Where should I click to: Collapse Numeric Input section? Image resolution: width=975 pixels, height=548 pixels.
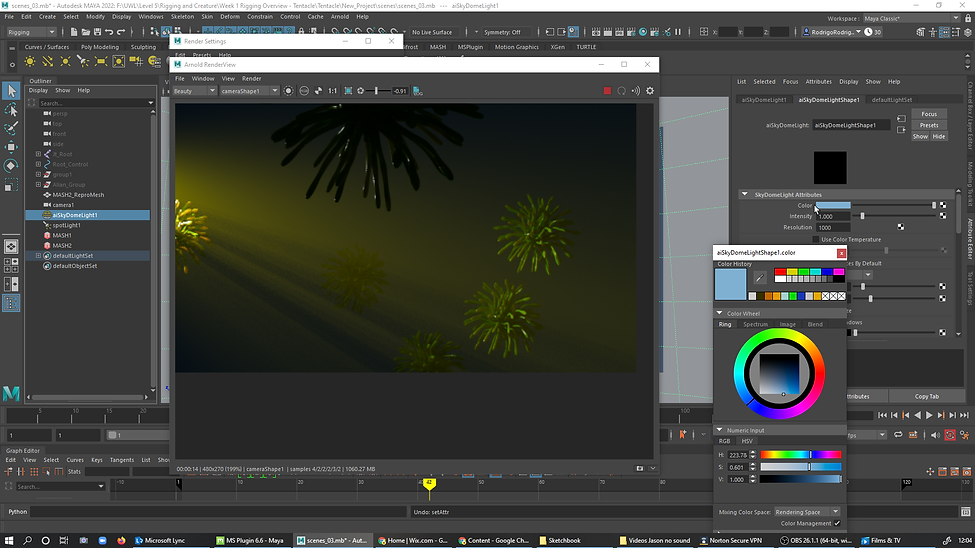(719, 430)
